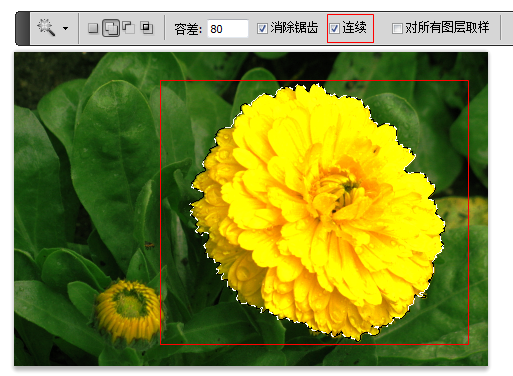
Task: Click the small insect on the leaf
Action: (x=150, y=245)
